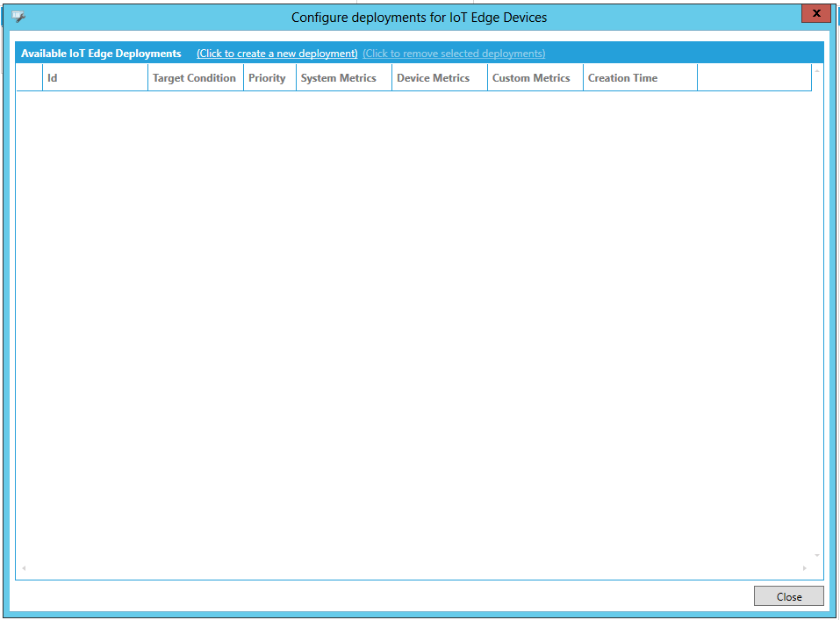The height and width of the screenshot is (620, 840).
Task: Click the application icon in title bar
Action: [18, 17]
